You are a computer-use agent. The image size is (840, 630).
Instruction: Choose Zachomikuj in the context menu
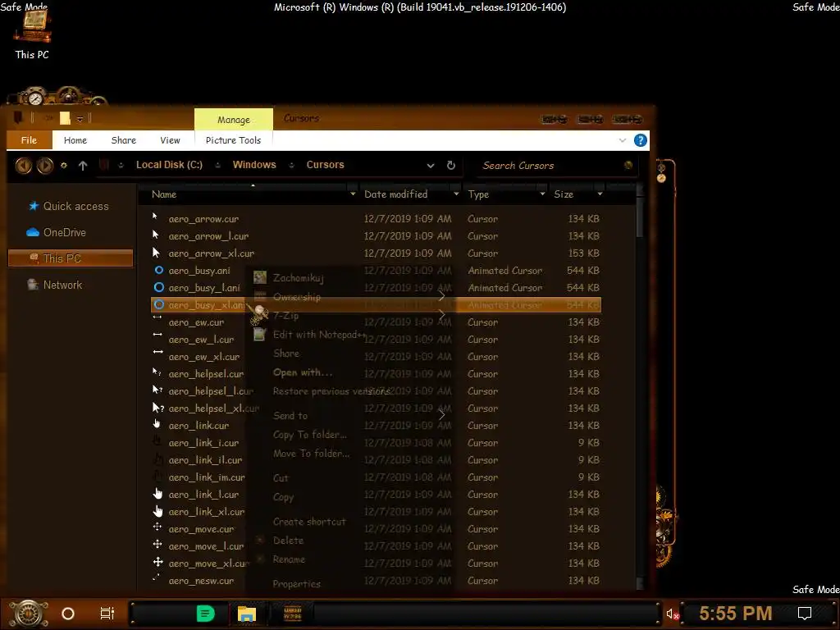pos(298,277)
